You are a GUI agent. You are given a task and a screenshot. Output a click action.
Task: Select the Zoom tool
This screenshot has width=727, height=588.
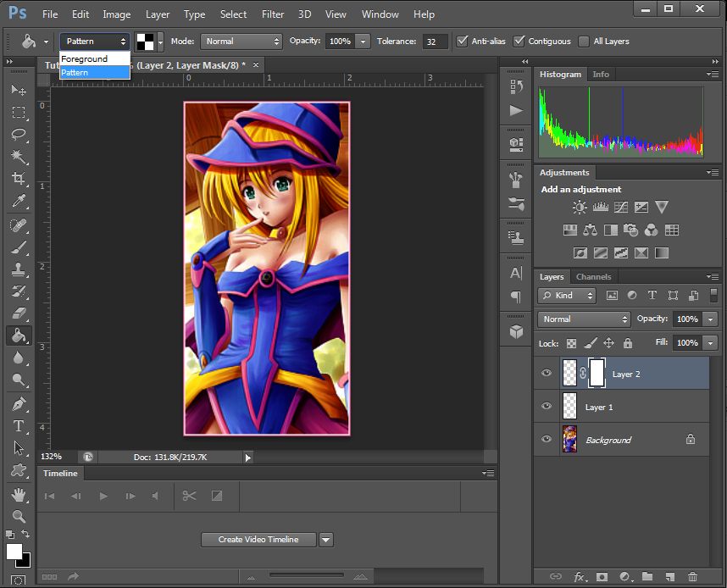[x=19, y=516]
